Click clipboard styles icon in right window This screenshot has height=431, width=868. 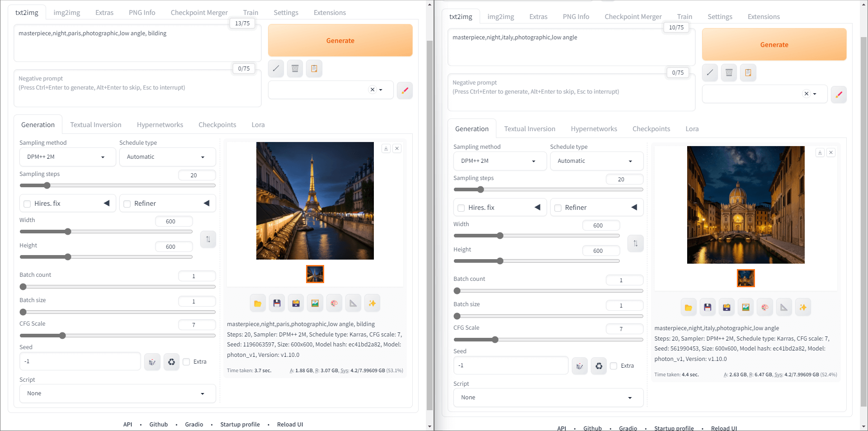(748, 73)
